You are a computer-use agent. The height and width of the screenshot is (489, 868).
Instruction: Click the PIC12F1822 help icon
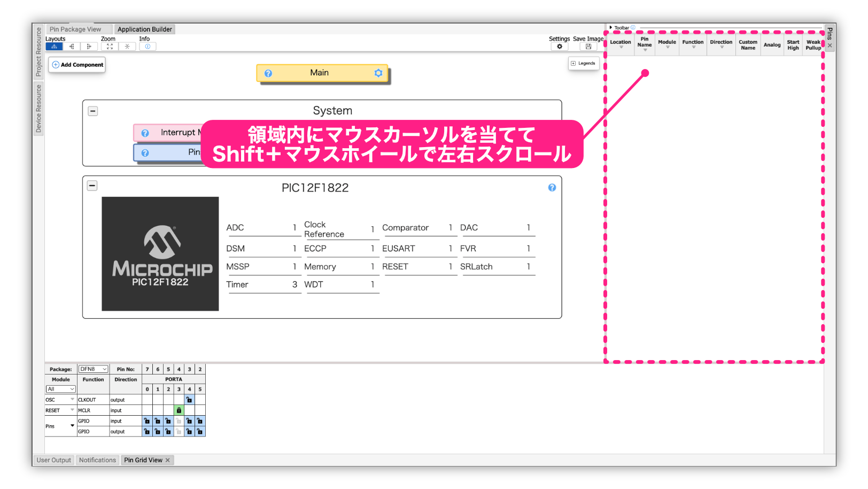point(552,187)
